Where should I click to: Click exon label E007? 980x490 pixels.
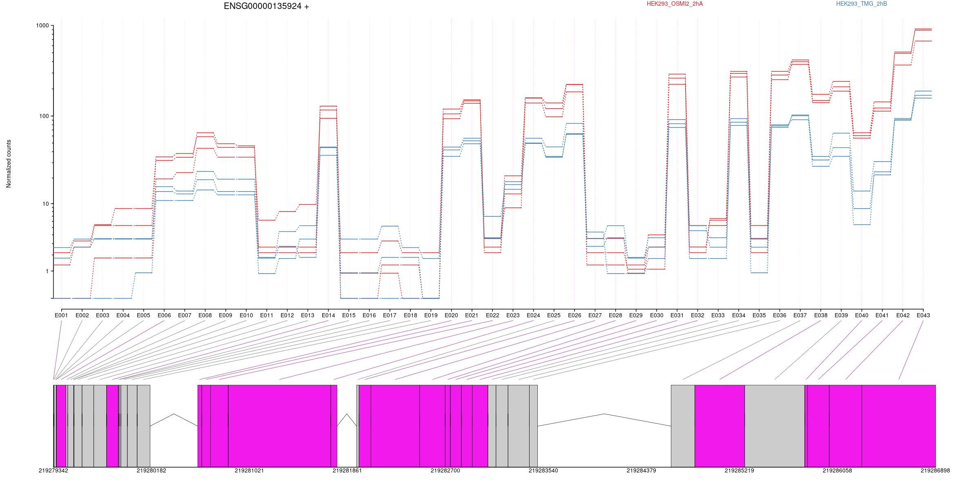click(185, 315)
